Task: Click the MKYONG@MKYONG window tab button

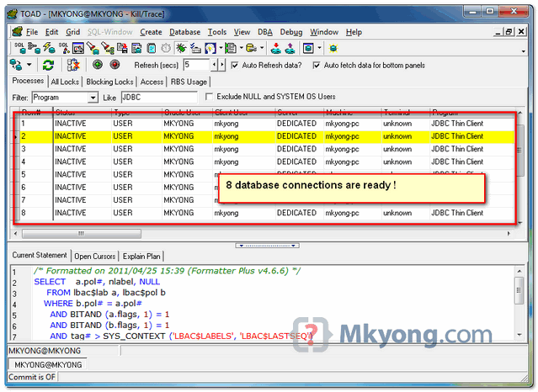Action: click(48, 364)
